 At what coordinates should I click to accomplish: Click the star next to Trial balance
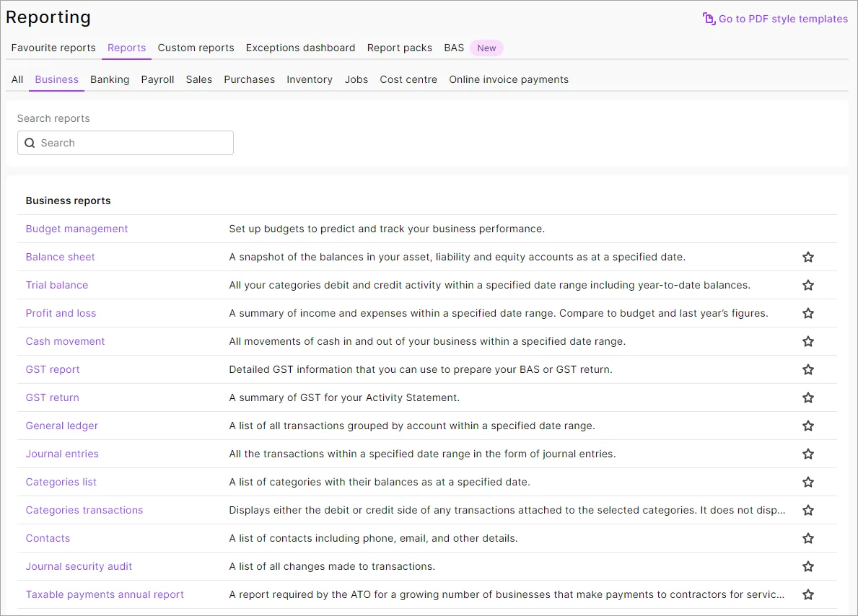click(x=807, y=285)
